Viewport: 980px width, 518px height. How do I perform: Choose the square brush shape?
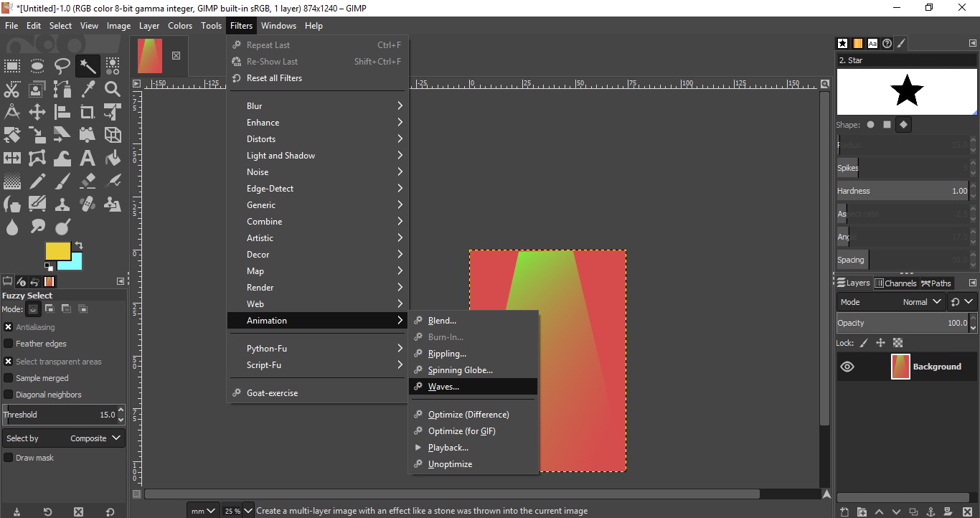tap(887, 124)
